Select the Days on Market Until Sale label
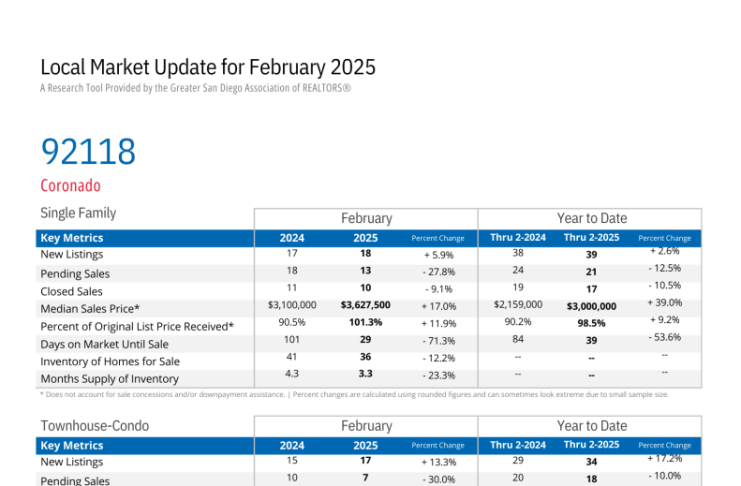Viewport: 741px width, 486px height. pos(104,344)
